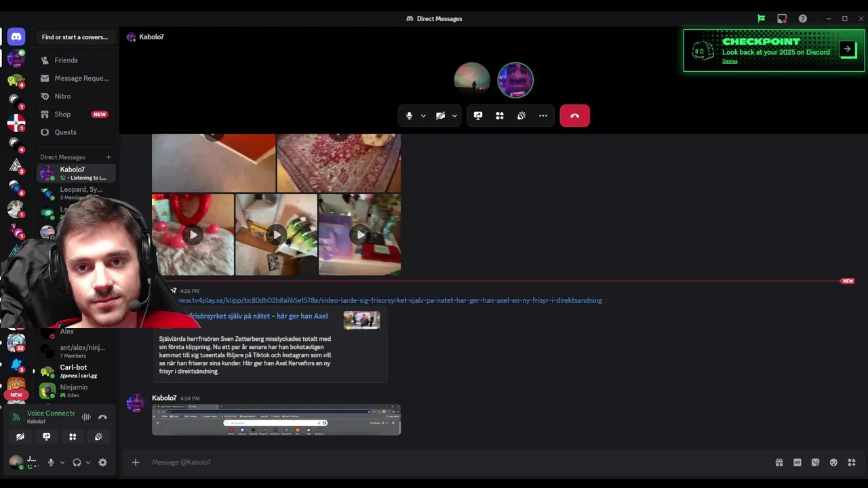Toggle camera in call controls
Screen dimensions: 868x488
point(440,116)
